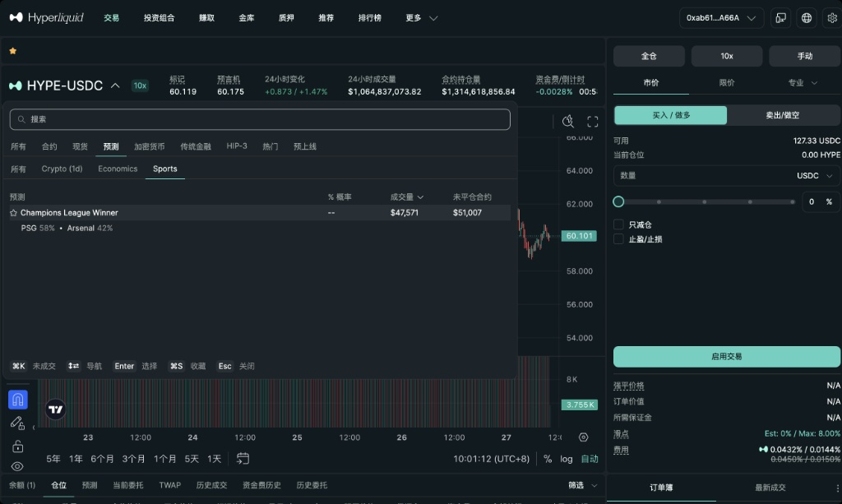842x504 pixels.
Task: Switch to 最新成交 tab
Action: pos(770,488)
